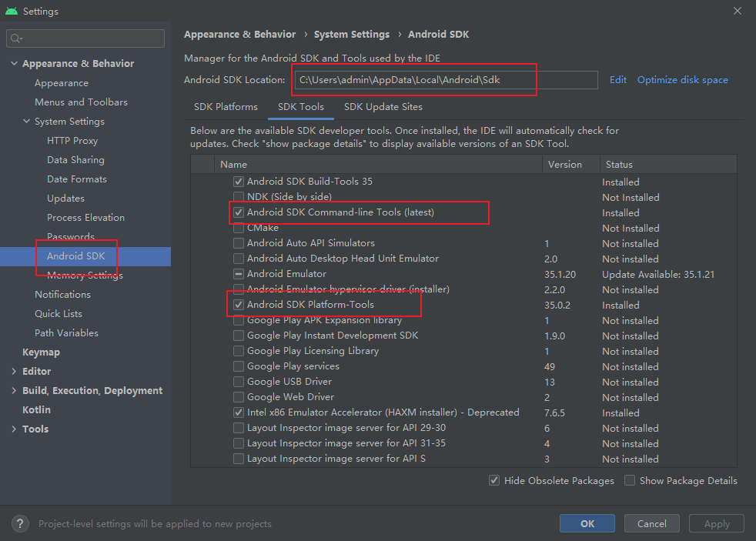Select the Google Play Licensing Library row

(x=463, y=351)
